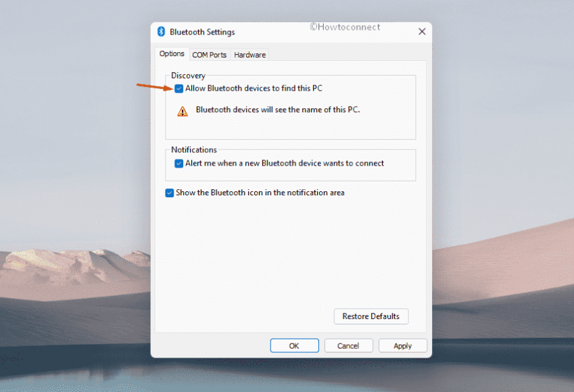Confirm changes with the OK button

coord(294,345)
